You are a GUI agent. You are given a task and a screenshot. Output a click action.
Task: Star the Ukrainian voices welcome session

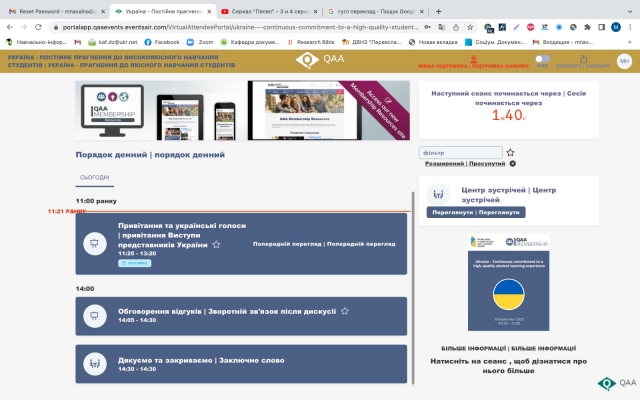[x=216, y=244]
